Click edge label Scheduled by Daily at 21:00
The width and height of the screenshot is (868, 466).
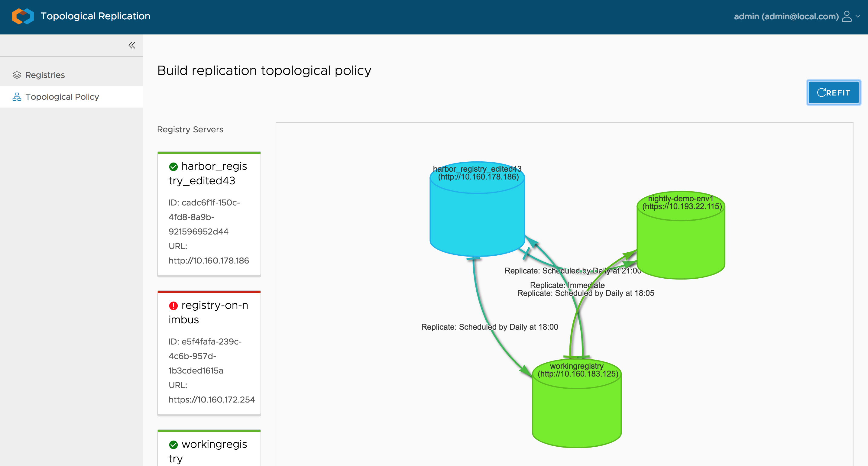coord(573,270)
